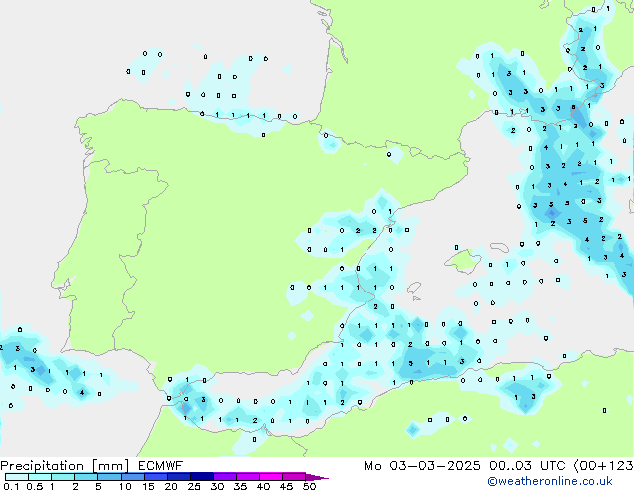Click the legend value "40"
The image size is (634, 490).
pos(263,486)
